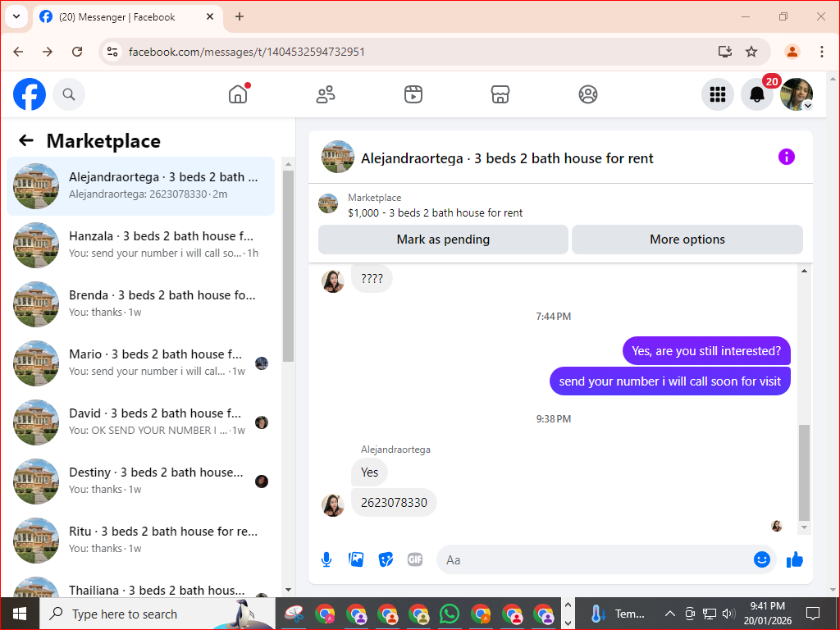Send a thumbs-up like

pos(795,559)
